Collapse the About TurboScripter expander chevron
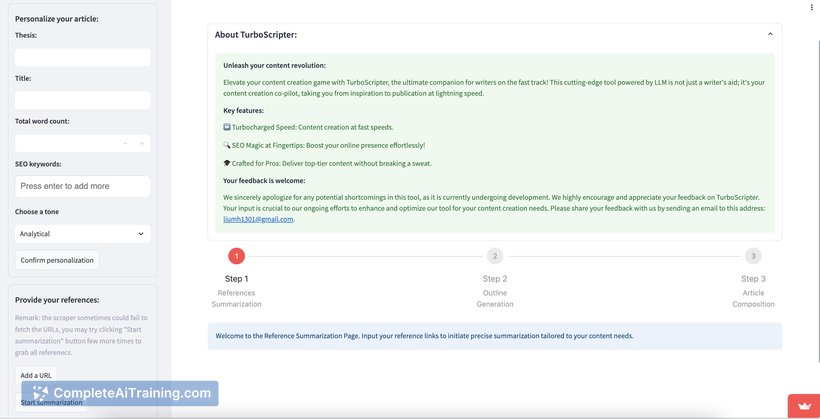This screenshot has height=419, width=820. click(x=770, y=35)
